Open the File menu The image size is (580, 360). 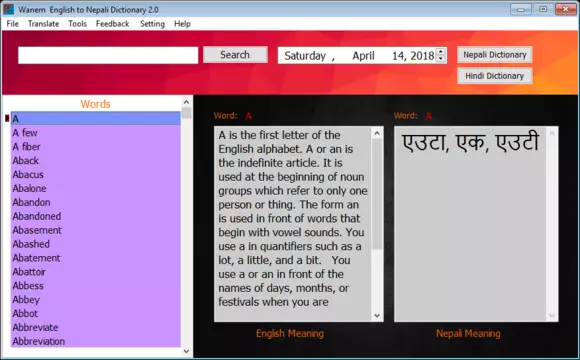pos(13,24)
